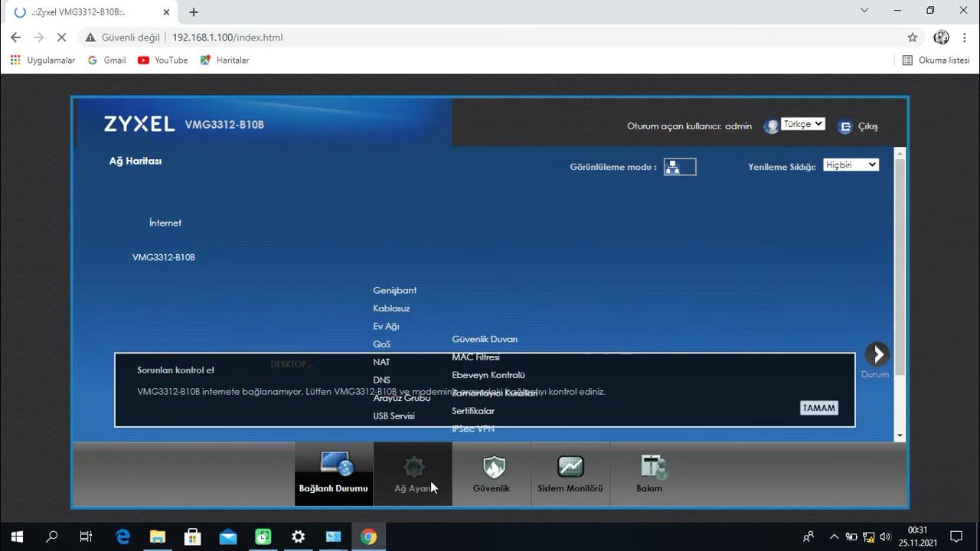This screenshot has height=551, width=980.
Task: Open the Türkçe language dropdown
Action: coord(802,124)
